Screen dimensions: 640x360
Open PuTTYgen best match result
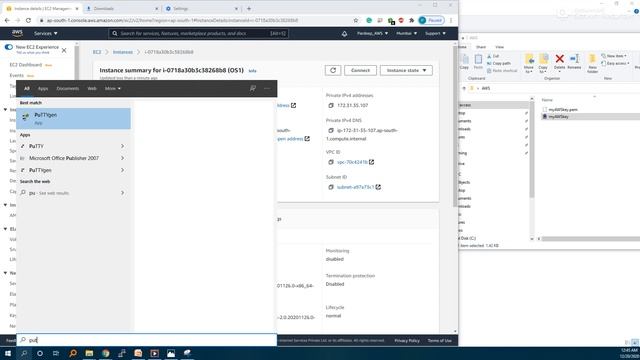73,118
